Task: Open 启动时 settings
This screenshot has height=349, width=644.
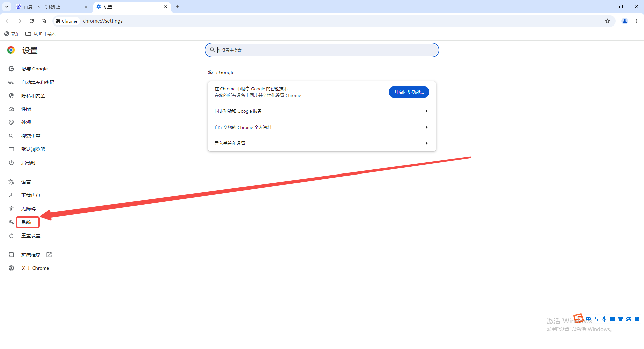Action: point(29,163)
